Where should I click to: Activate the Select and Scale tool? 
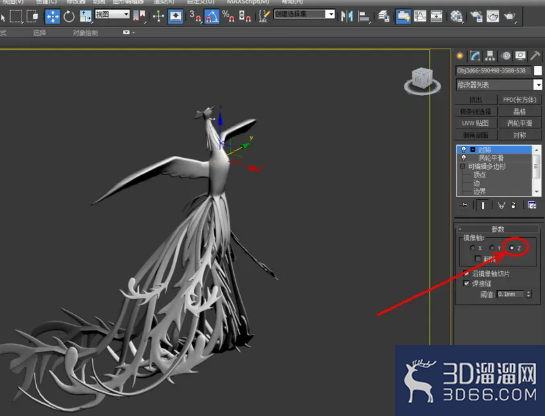pyautogui.click(x=86, y=16)
